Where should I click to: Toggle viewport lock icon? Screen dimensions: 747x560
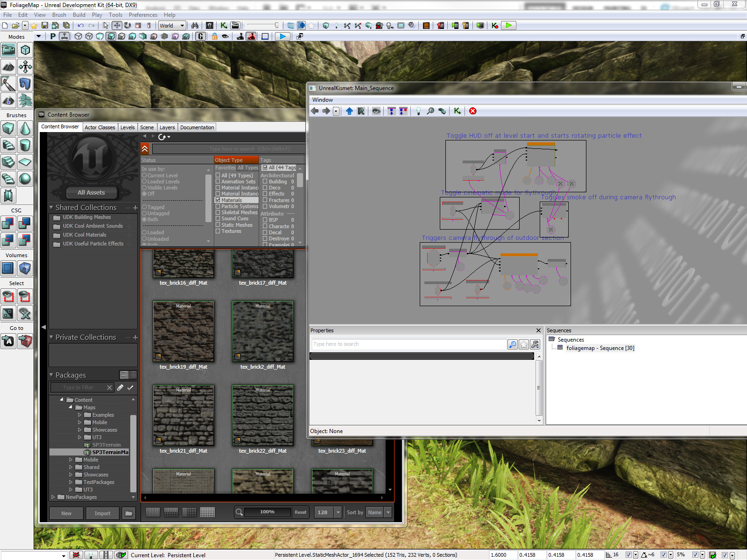[x=215, y=36]
